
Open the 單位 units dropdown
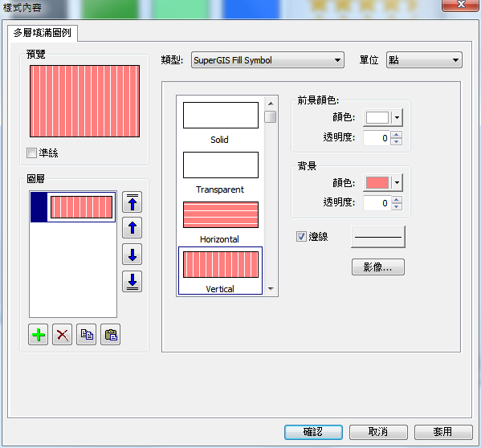(424, 59)
